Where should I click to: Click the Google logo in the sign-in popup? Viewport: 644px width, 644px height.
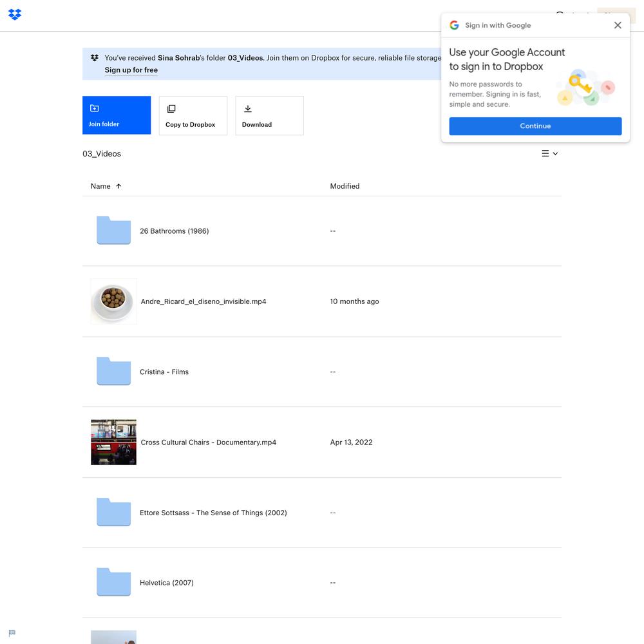pos(454,25)
